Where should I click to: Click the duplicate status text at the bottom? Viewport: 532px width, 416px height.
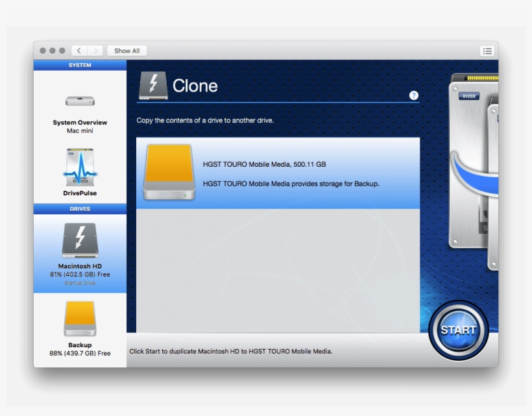point(230,350)
